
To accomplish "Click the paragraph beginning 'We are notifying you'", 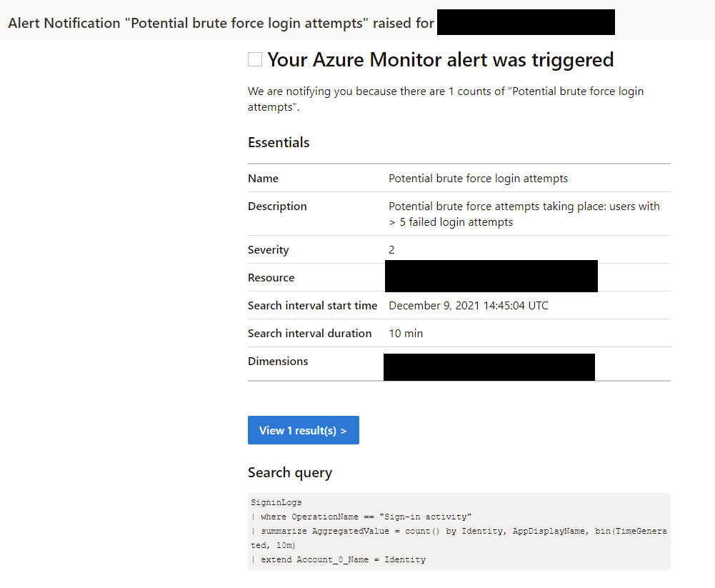I will tap(446, 99).
